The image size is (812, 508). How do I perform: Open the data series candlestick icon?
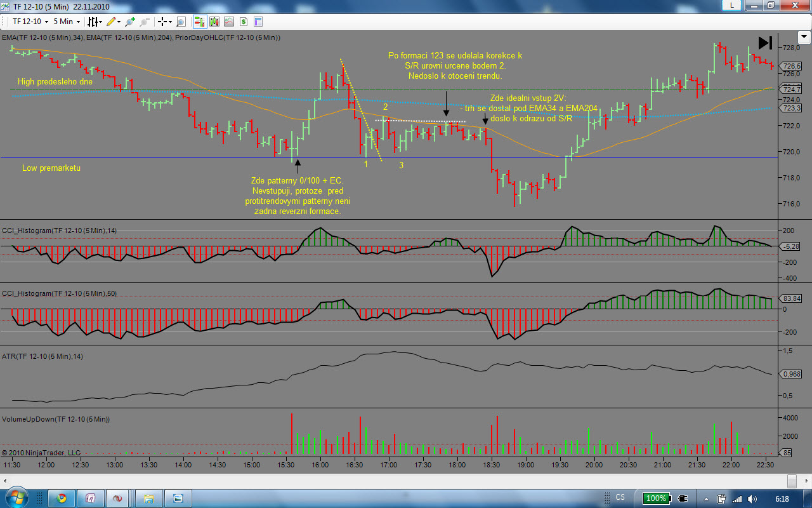point(214,22)
